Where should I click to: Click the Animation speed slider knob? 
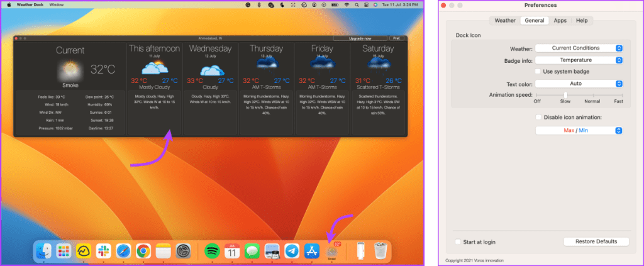click(565, 95)
